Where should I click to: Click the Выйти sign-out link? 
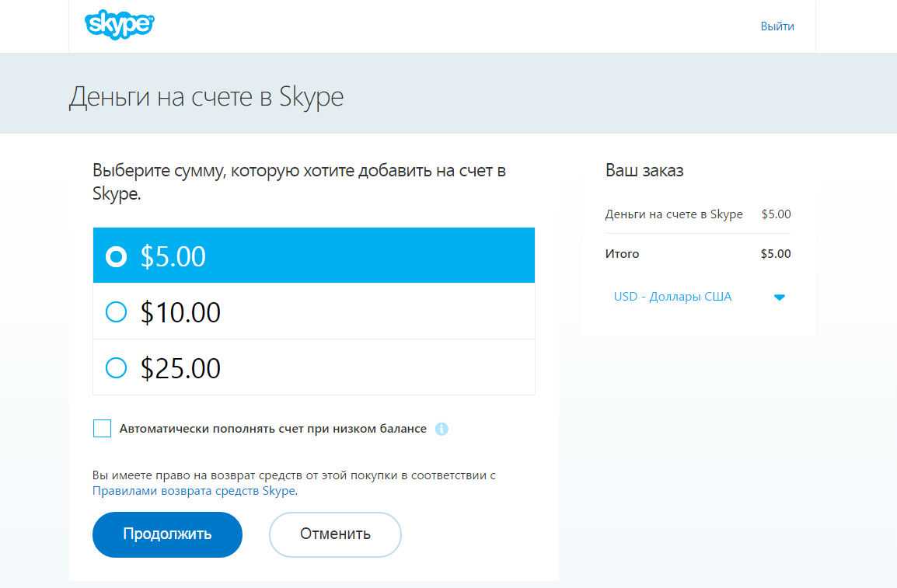click(x=777, y=26)
